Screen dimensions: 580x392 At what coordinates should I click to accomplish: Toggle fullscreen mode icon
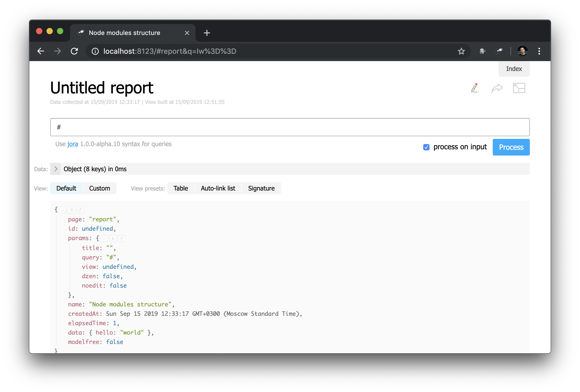tap(519, 88)
